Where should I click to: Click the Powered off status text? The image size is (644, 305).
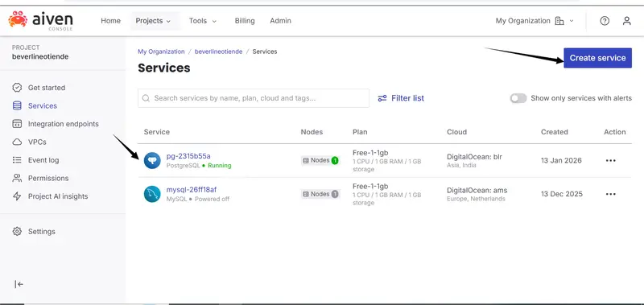pyautogui.click(x=212, y=200)
